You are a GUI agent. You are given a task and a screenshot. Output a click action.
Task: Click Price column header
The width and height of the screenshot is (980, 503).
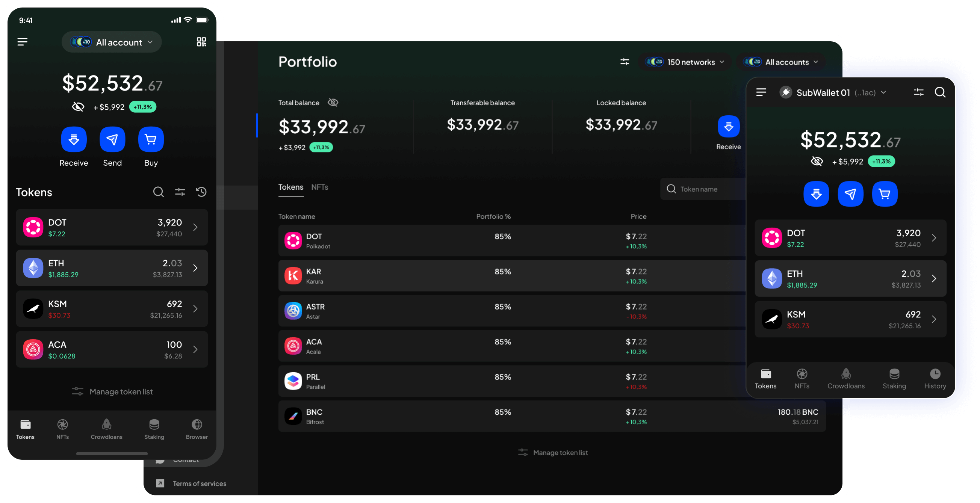click(638, 216)
